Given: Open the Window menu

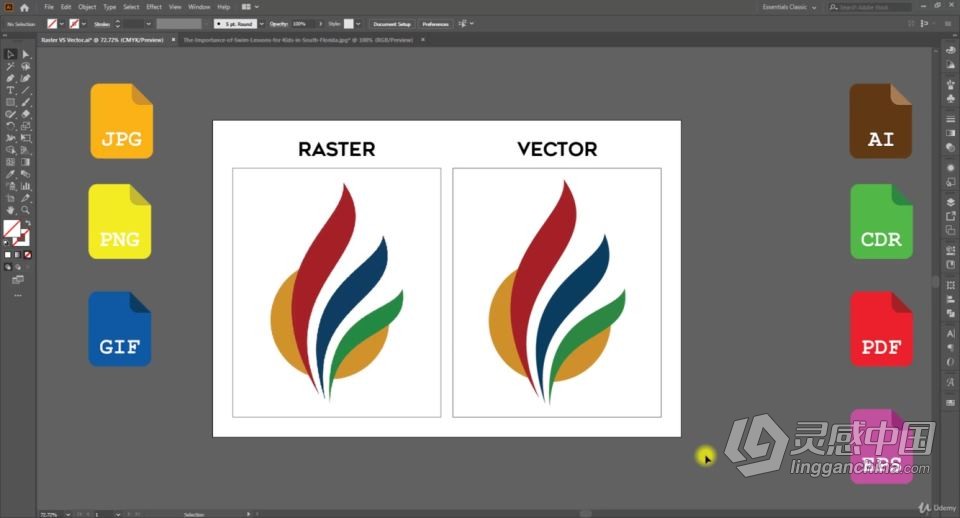Looking at the screenshot, I should (x=199, y=7).
